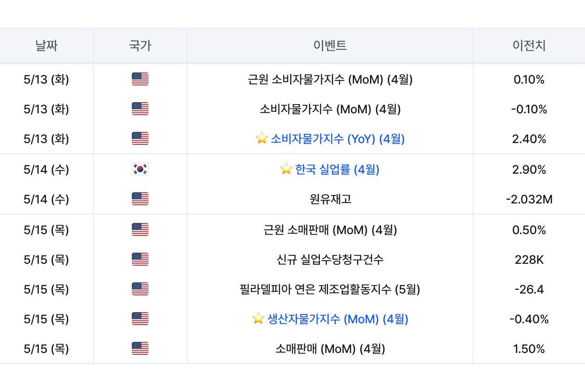Click the South Korea flag icon
The image size is (585, 392).
pos(140,170)
